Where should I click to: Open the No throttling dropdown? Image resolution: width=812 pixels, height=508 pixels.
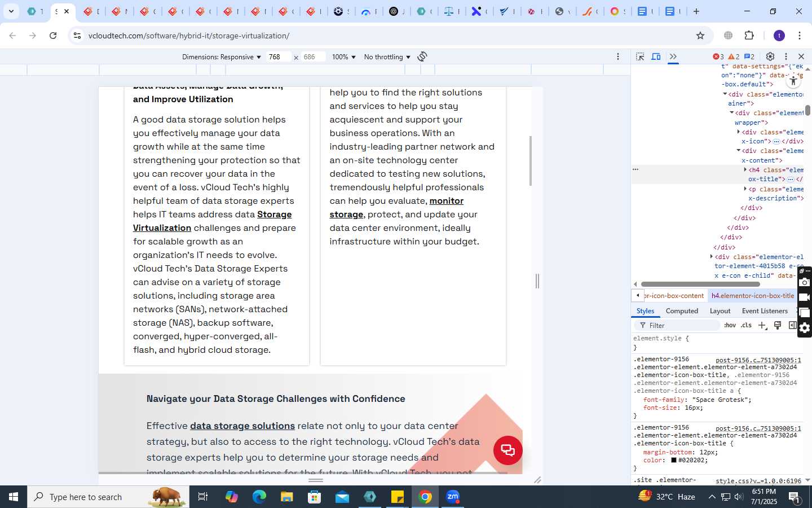click(x=387, y=57)
